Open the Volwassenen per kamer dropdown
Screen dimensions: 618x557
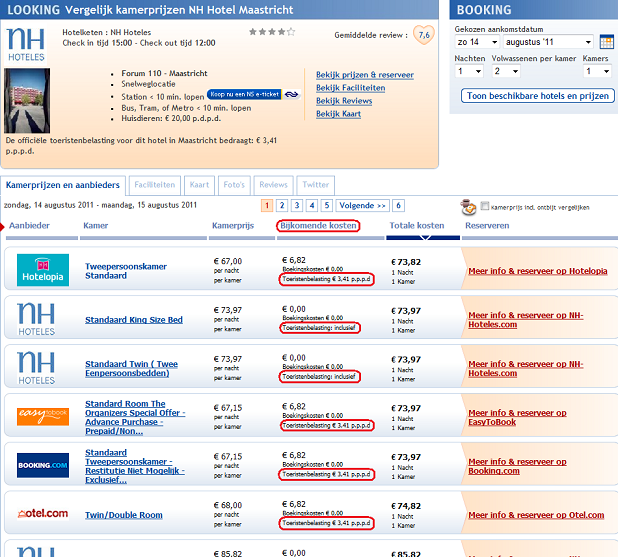click(506, 71)
